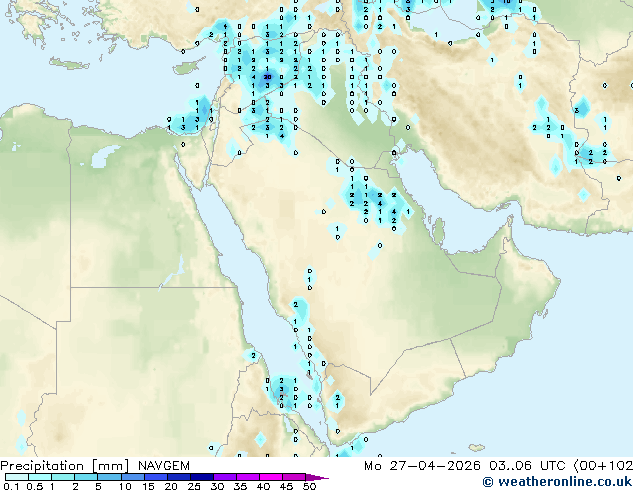Viewport: 634px width, 490px height.
Task: Select the 2–5 mm legend color swatch
Action: pos(87,477)
